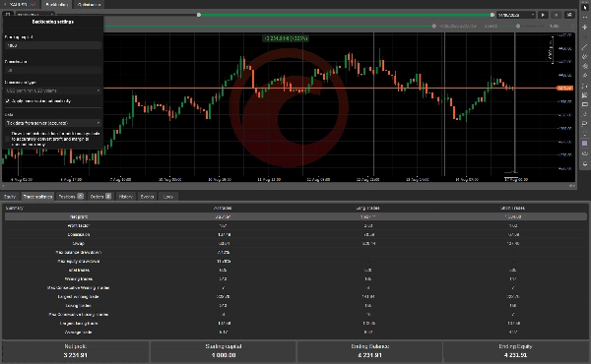
Task: Open the Commission type dropdown
Action: coord(53,91)
